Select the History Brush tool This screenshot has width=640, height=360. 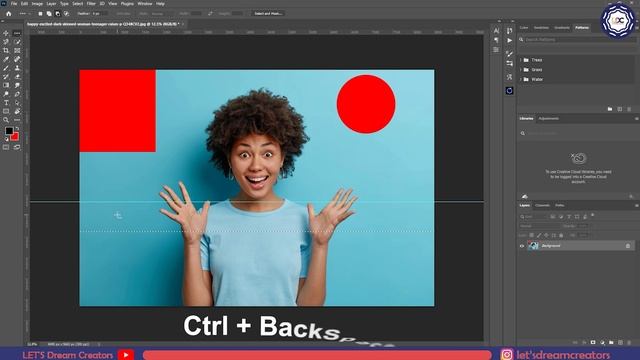(x=6, y=77)
